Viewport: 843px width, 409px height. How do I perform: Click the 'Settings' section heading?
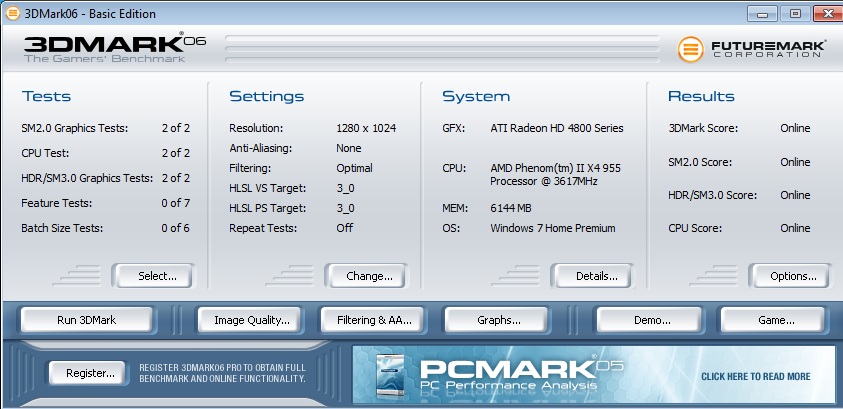267,97
